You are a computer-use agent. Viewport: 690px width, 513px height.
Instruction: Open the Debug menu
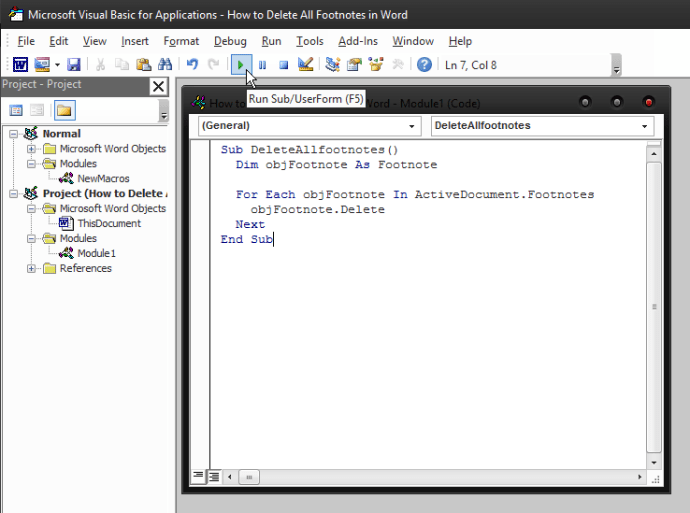[230, 41]
